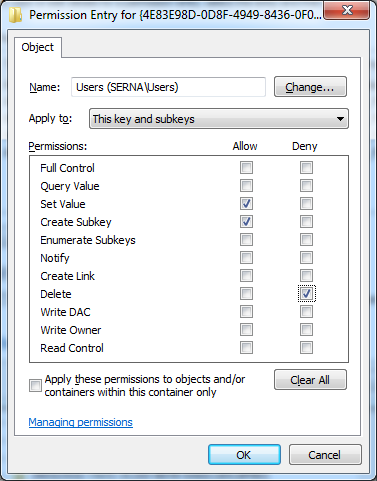
Task: Check Allow for Full Control
Action: (x=246, y=168)
